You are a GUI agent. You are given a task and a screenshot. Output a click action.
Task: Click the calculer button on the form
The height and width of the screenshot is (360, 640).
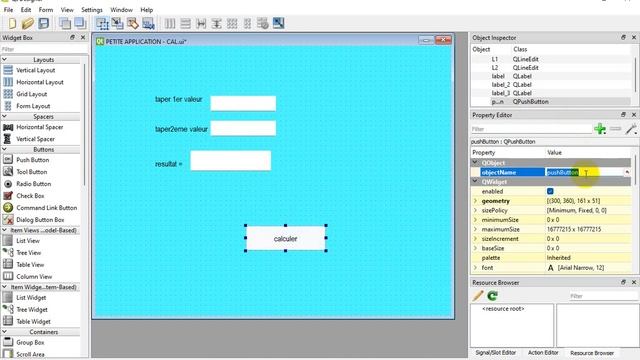click(285, 238)
